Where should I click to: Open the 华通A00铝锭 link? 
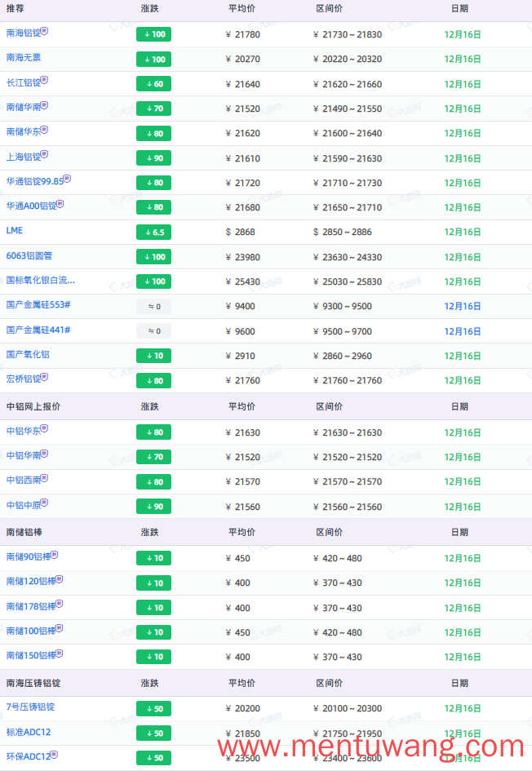pos(31,206)
